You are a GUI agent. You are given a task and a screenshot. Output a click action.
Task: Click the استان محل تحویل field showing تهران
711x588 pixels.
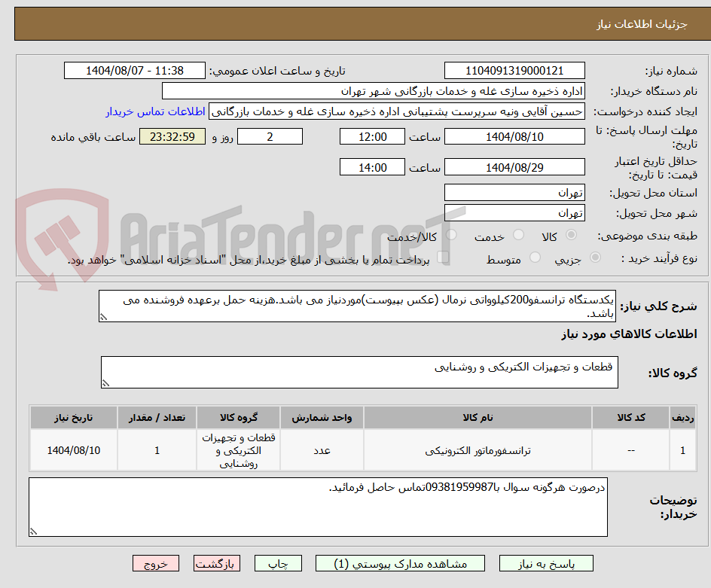click(x=514, y=193)
